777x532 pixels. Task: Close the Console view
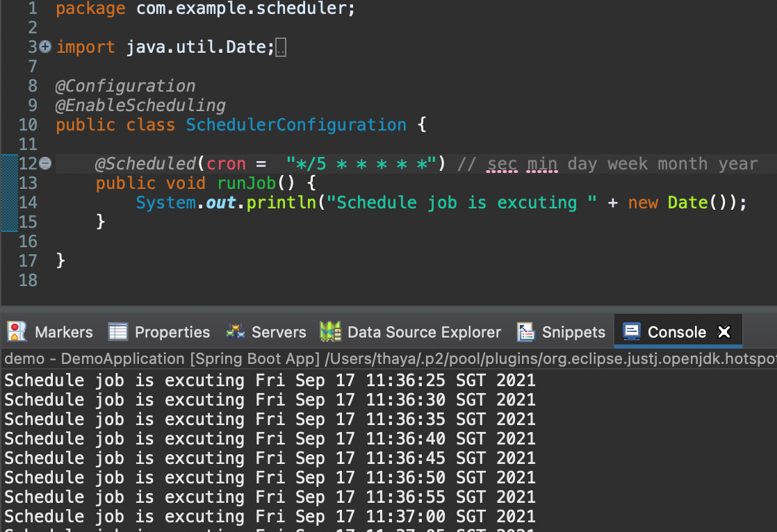point(723,332)
